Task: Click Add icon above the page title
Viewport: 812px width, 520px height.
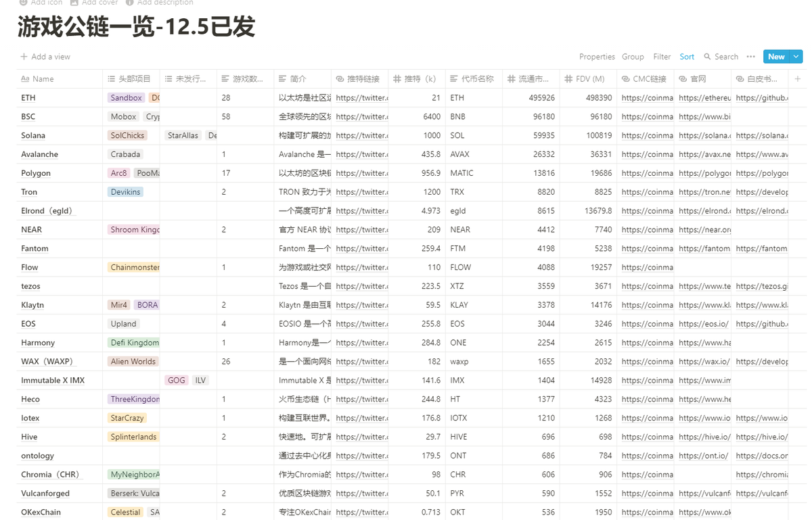Action: pyautogui.click(x=41, y=3)
